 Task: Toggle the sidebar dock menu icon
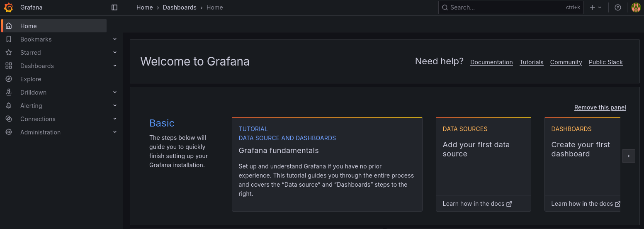click(x=114, y=7)
